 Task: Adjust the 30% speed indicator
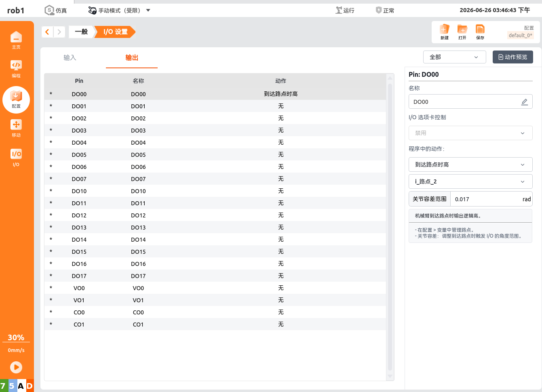pos(16,337)
